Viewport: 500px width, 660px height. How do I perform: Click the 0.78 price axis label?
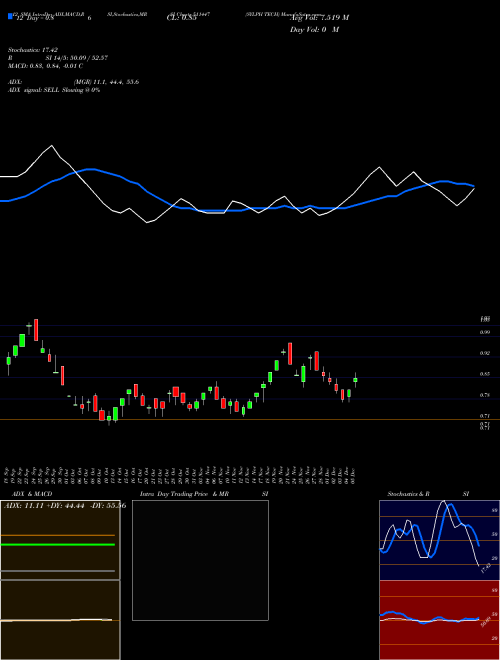point(485,395)
